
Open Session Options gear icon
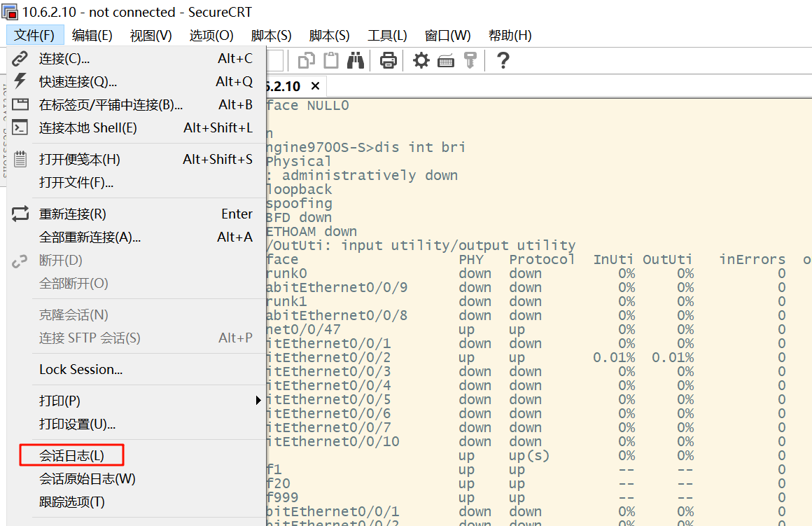(x=421, y=61)
